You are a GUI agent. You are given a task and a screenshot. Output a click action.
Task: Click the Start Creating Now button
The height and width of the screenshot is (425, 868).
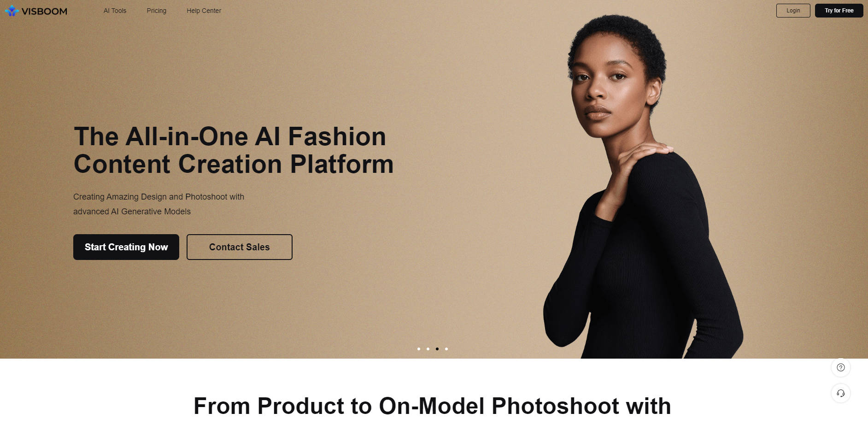click(126, 247)
